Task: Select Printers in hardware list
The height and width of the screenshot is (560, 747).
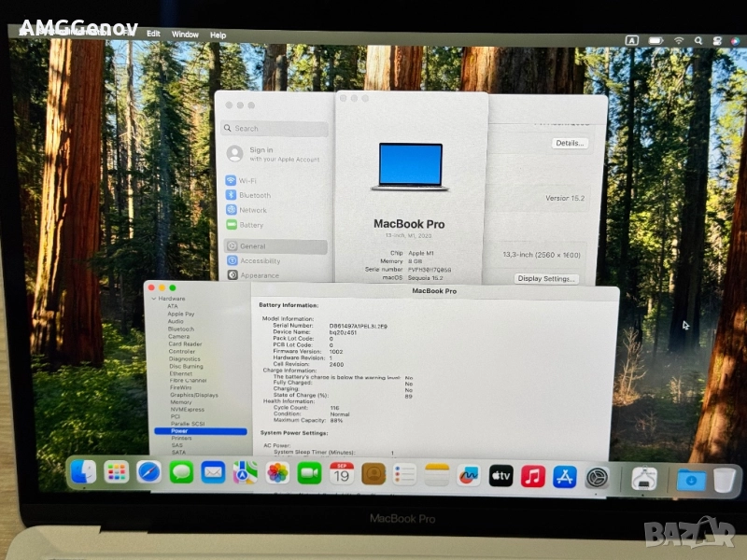Action: [x=181, y=438]
